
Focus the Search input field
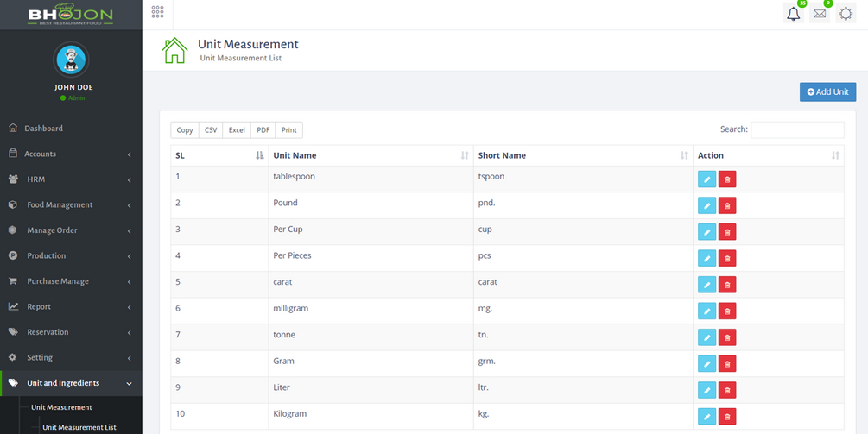797,129
